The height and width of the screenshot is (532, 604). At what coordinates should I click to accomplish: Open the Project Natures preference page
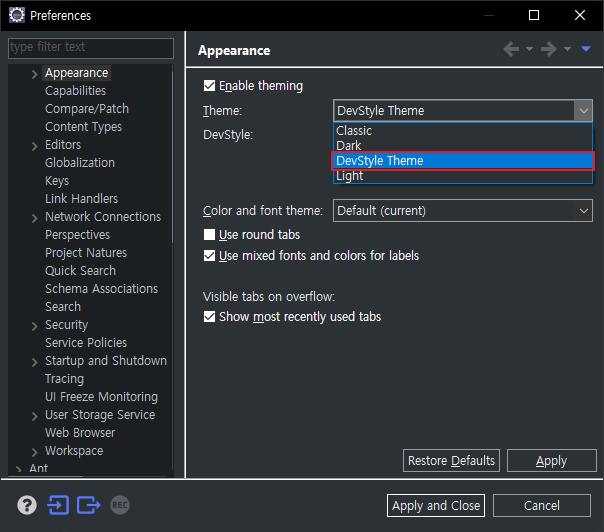pos(86,253)
